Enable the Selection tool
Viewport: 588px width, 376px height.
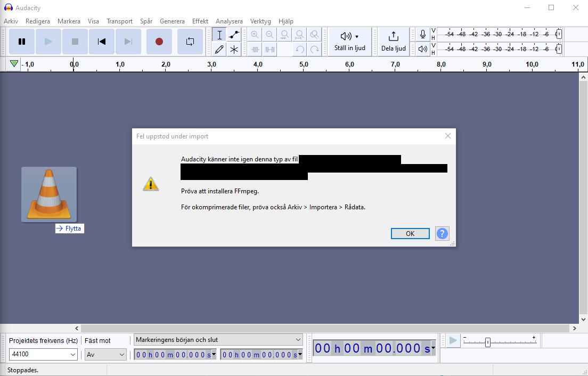(x=219, y=34)
